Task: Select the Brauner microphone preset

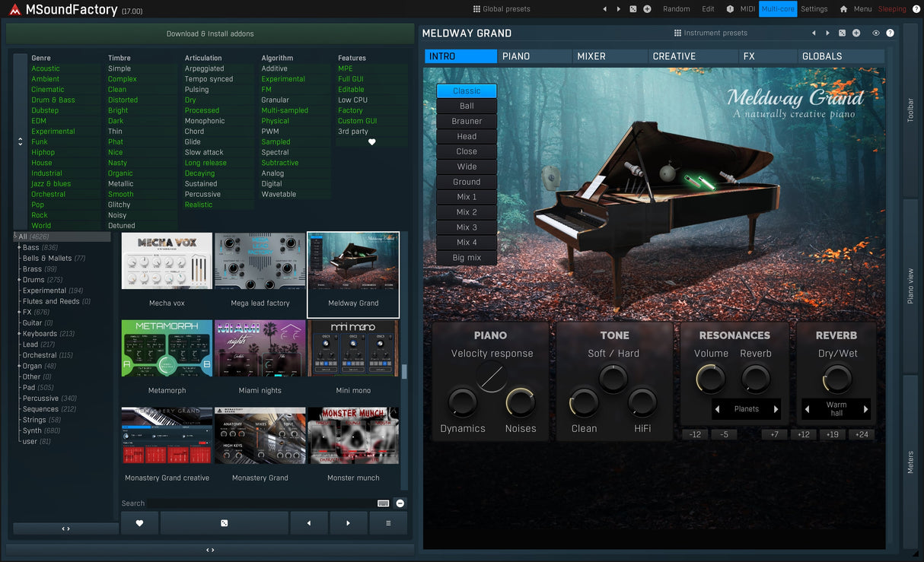Action: tap(467, 121)
